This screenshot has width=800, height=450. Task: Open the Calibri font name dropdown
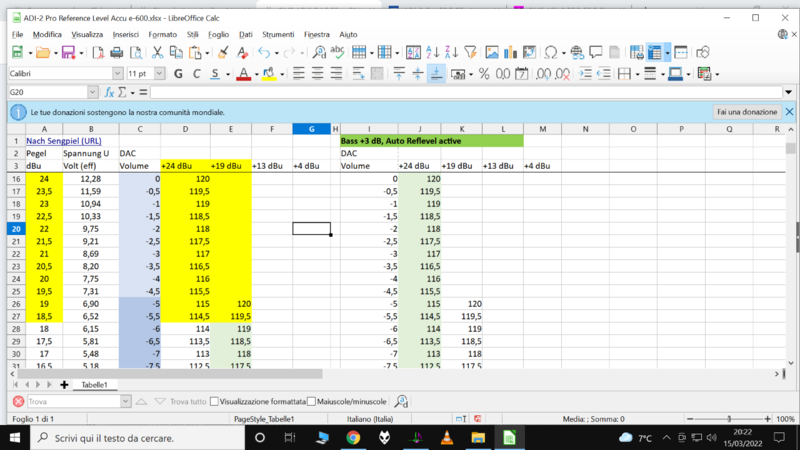tap(117, 74)
